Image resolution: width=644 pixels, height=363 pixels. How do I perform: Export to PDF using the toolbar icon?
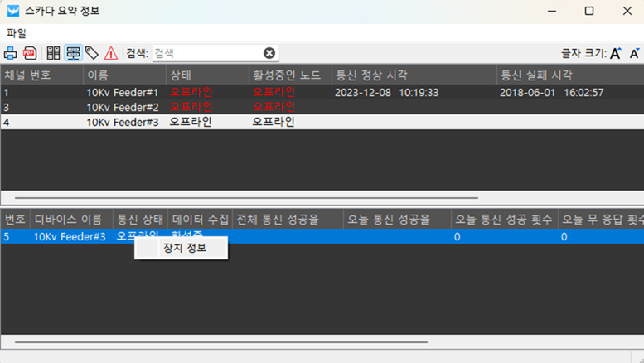coord(30,53)
